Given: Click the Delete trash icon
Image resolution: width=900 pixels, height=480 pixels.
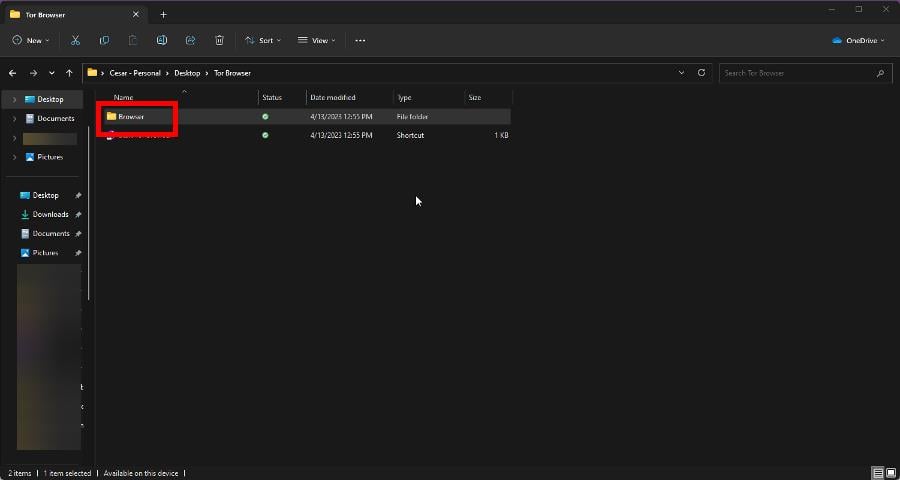Looking at the screenshot, I should click(x=219, y=40).
